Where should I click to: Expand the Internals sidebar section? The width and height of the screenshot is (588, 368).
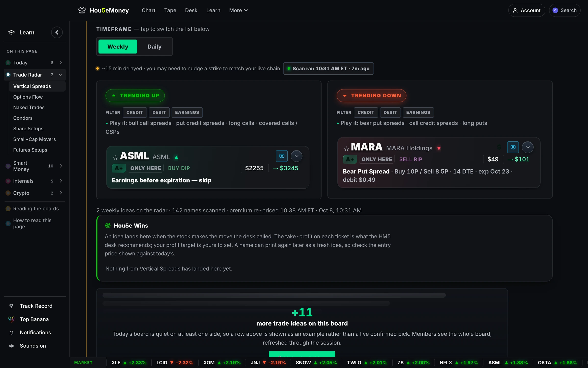click(61, 181)
